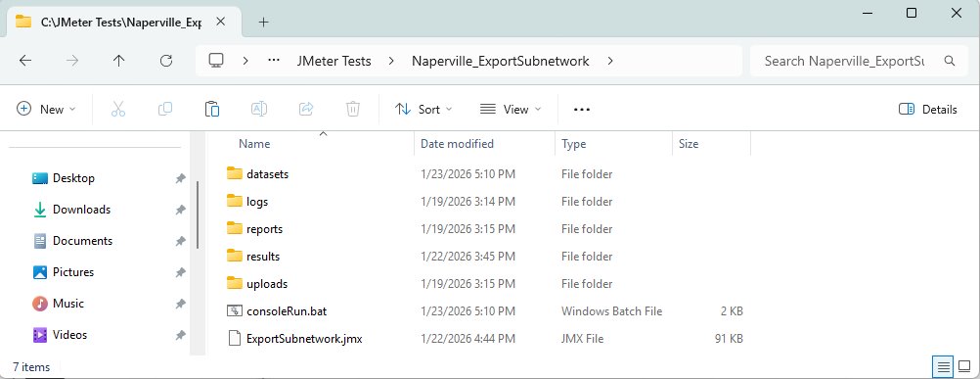Click the Copy icon in the toolbar
980x379 pixels.
[165, 109]
